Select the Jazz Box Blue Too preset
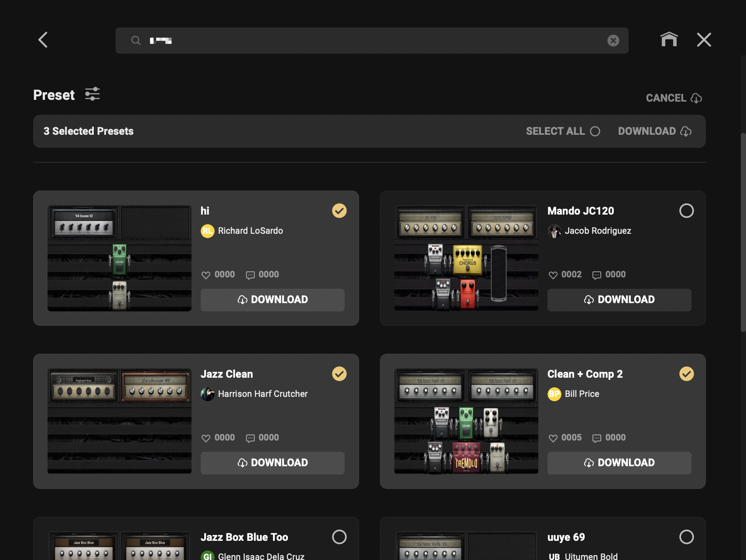 point(339,537)
